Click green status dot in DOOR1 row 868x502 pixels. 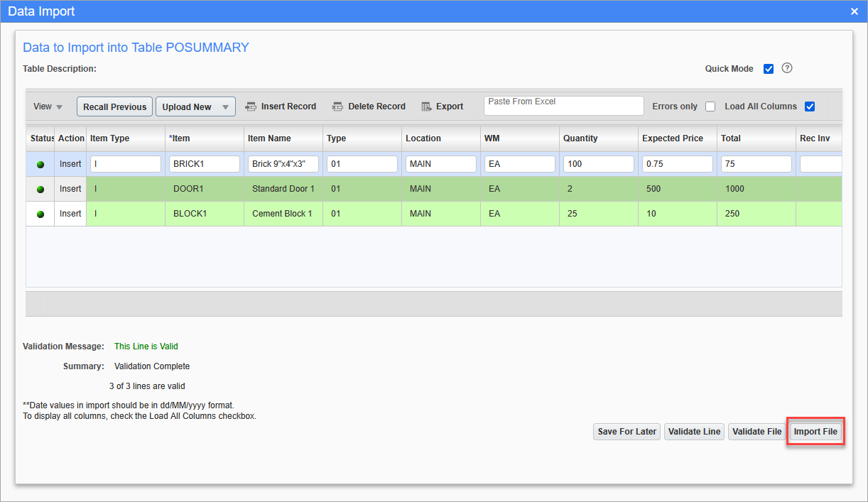click(40, 190)
